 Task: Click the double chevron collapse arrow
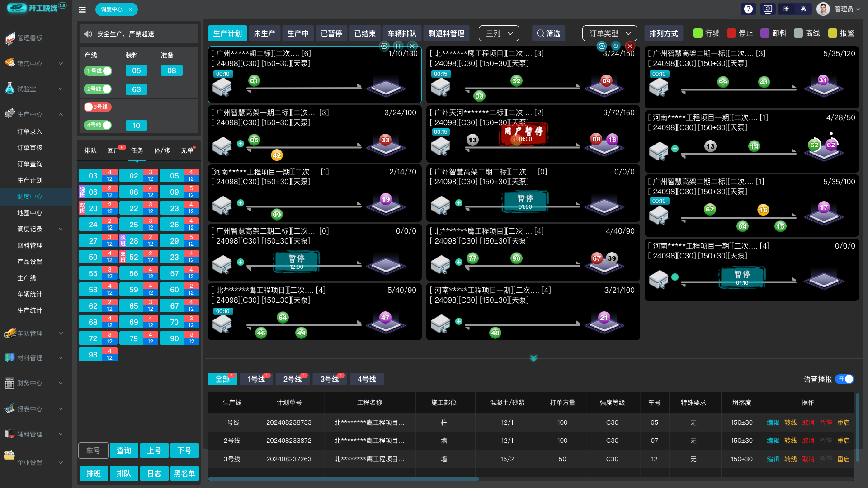(x=533, y=358)
